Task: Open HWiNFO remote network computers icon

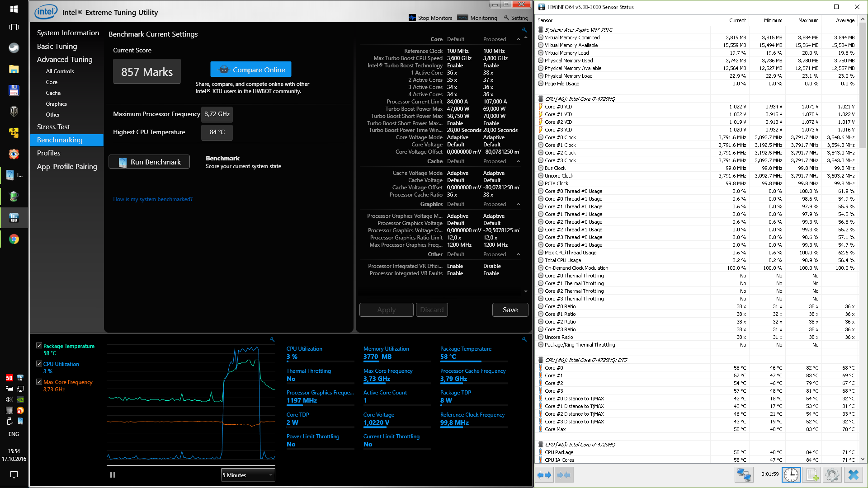Action: [x=744, y=475]
